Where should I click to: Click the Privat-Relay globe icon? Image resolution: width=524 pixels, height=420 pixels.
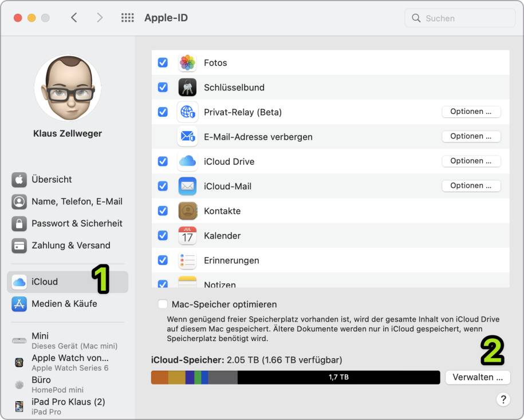tap(187, 112)
